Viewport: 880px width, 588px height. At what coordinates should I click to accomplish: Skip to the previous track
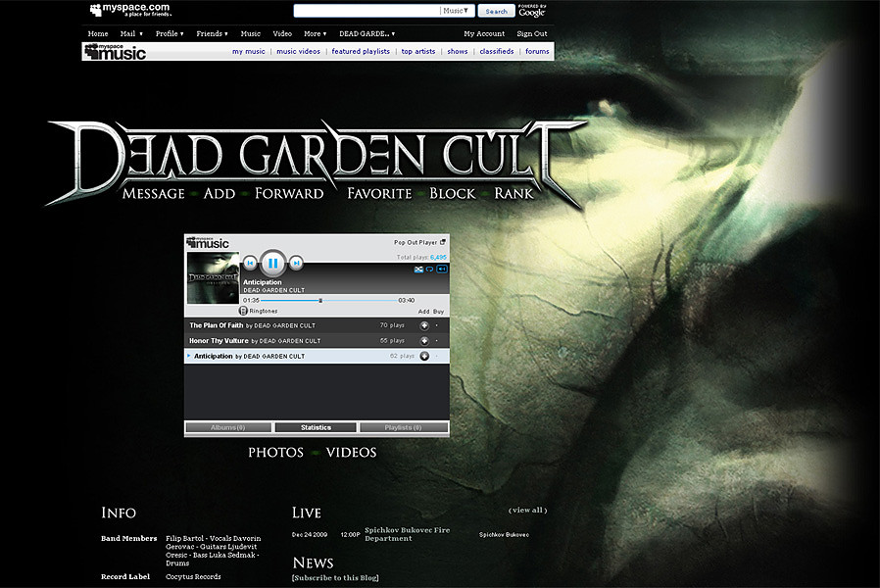(250, 263)
